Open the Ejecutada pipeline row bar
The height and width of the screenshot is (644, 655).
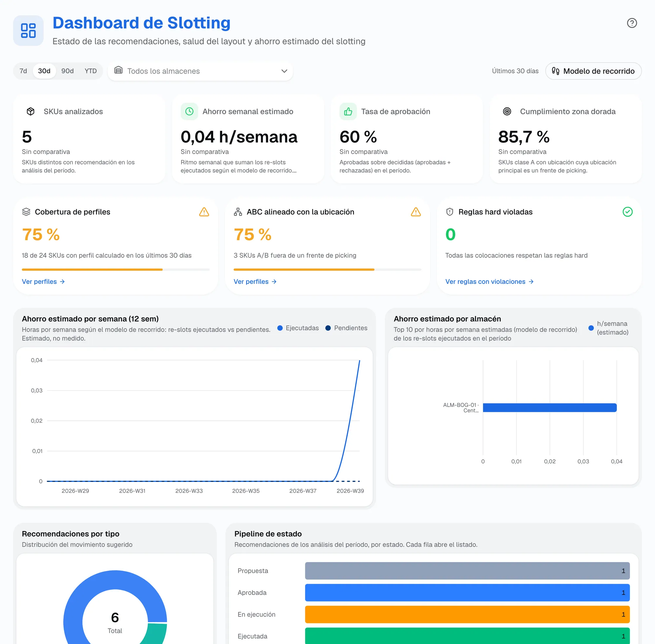pyautogui.click(x=467, y=636)
